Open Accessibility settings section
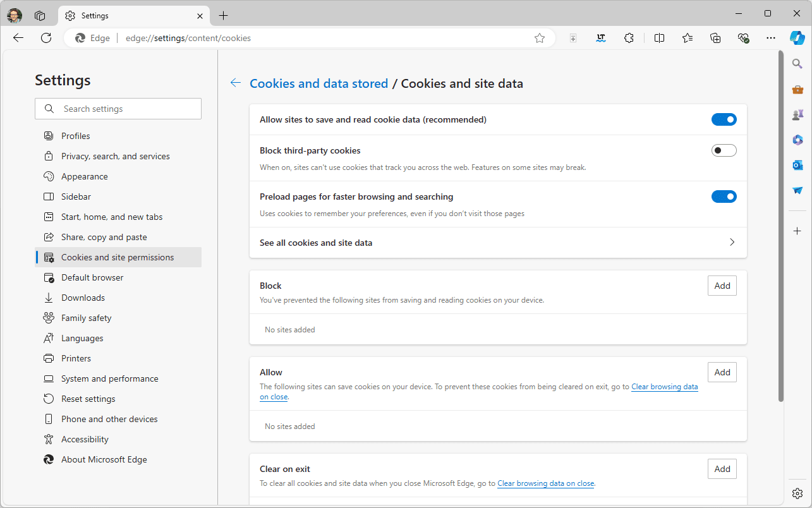This screenshot has height=508, width=812. pos(118,439)
